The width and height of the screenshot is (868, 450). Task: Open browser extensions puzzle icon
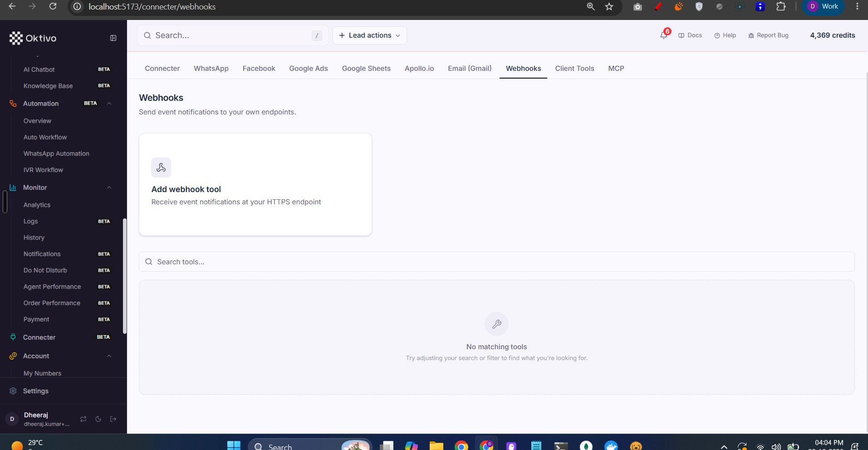(x=781, y=6)
